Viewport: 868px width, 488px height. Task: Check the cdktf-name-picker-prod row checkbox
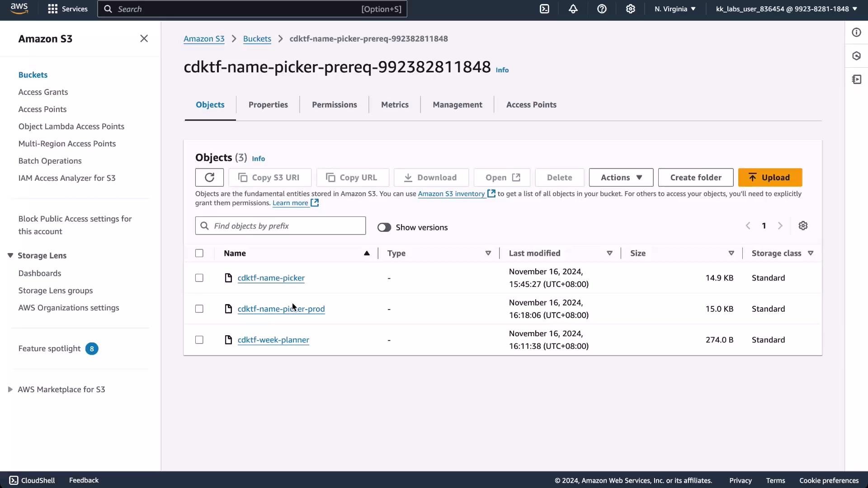[199, 309]
